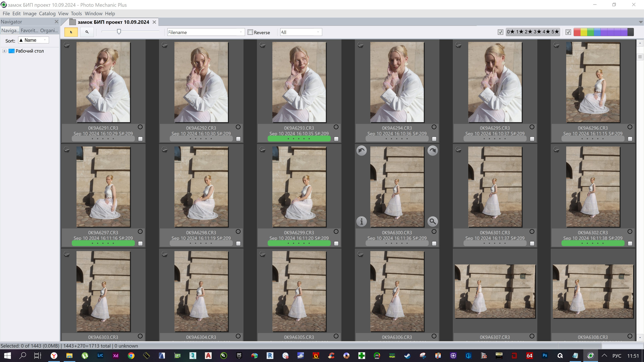Viewport: 644px width, 362px height.
Task: Activate the magnifier zoom tool
Action: (x=87, y=32)
